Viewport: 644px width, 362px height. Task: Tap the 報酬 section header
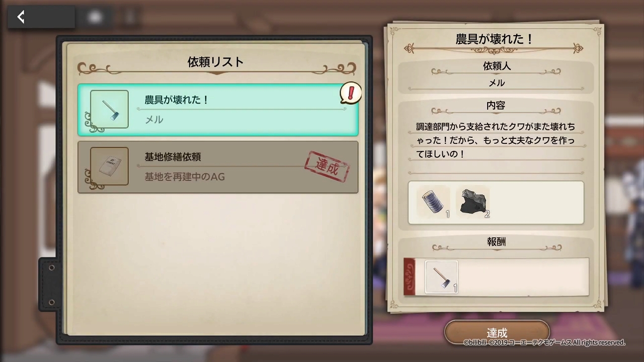(x=496, y=242)
